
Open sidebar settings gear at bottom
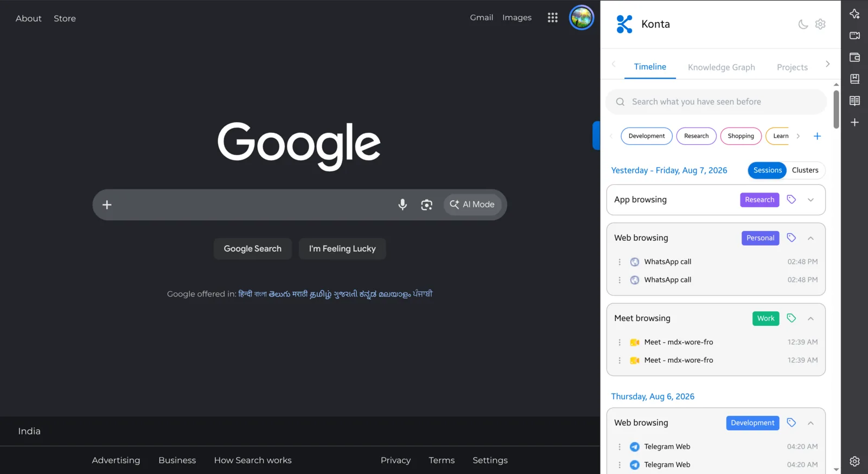[854, 461]
